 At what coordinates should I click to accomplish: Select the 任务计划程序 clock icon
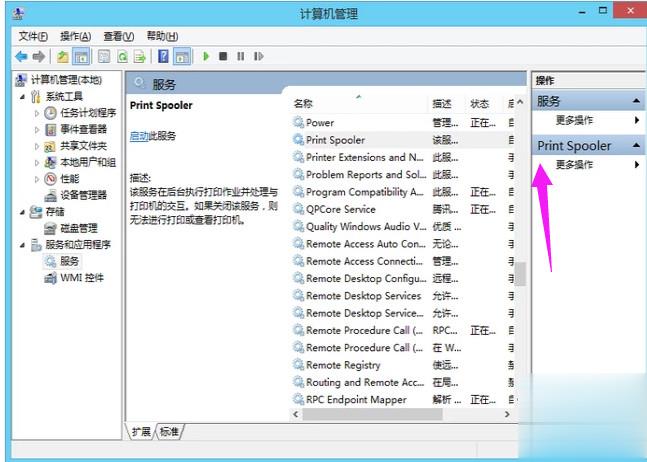[x=50, y=113]
